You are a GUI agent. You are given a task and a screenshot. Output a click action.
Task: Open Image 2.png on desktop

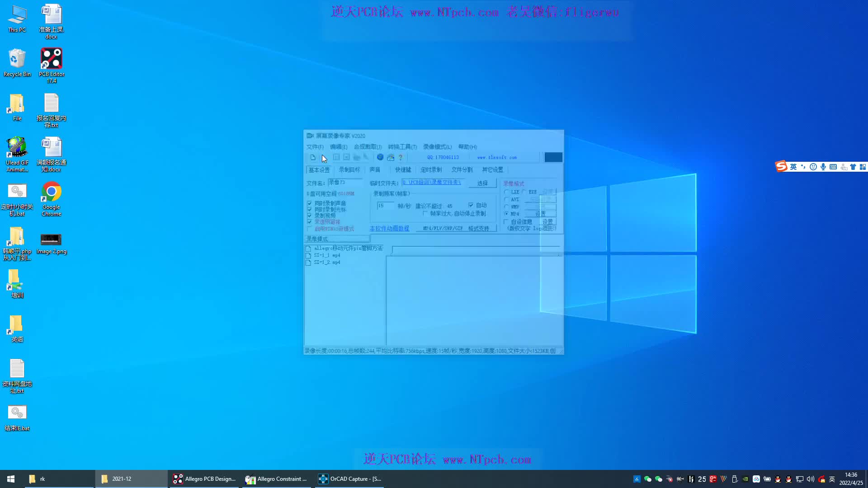(51, 244)
